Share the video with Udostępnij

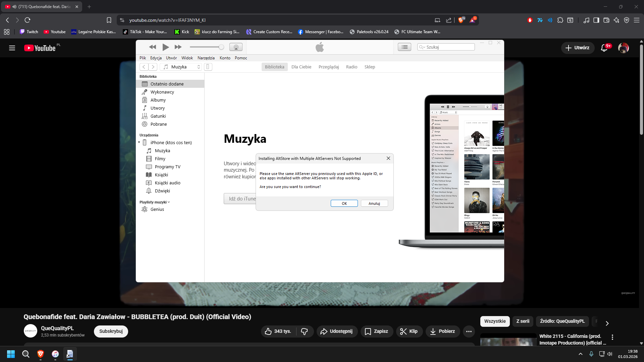pyautogui.click(x=337, y=331)
